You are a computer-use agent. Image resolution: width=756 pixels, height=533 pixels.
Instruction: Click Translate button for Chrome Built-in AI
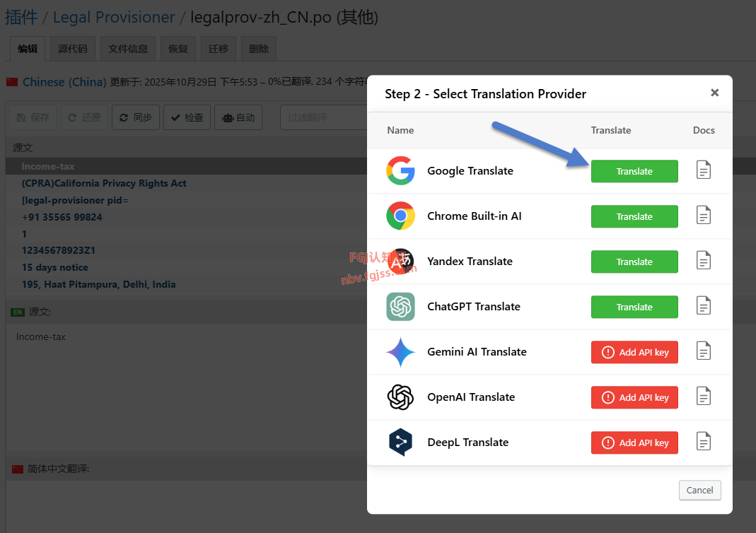tap(634, 216)
